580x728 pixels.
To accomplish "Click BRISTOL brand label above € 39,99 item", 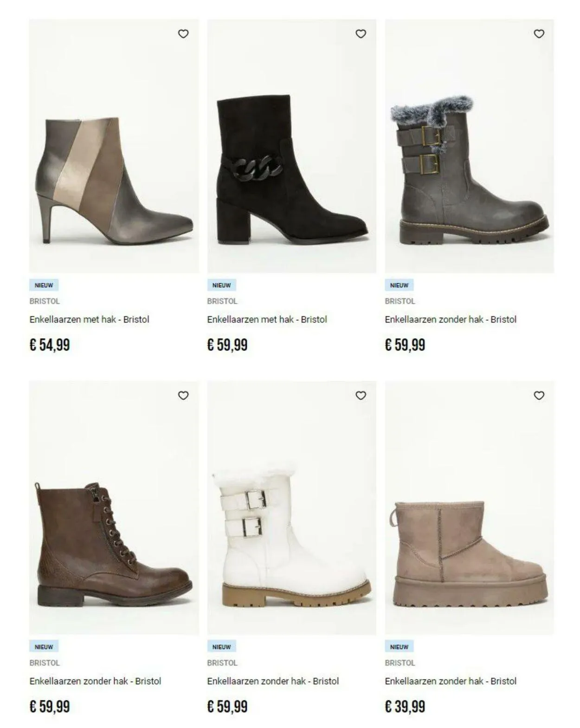I will pyautogui.click(x=400, y=663).
